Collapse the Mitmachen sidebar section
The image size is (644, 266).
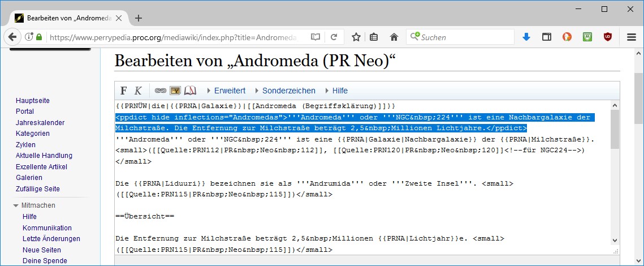pyautogui.click(x=16, y=205)
